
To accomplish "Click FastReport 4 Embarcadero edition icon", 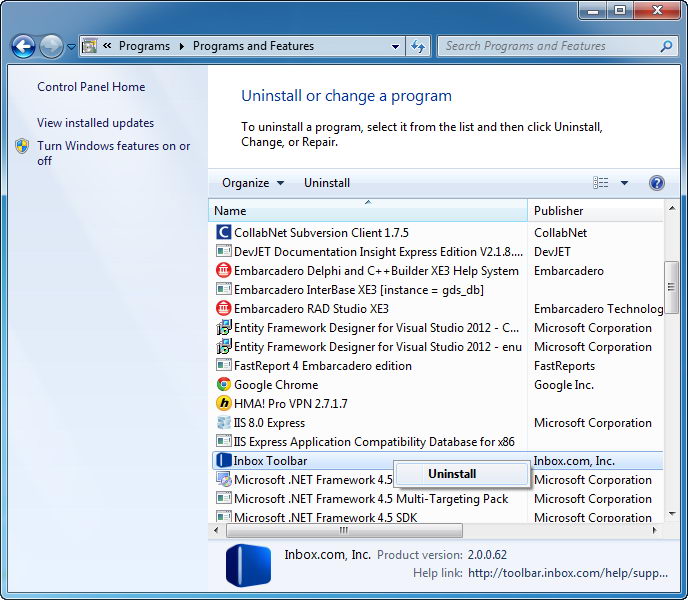I will (x=224, y=366).
